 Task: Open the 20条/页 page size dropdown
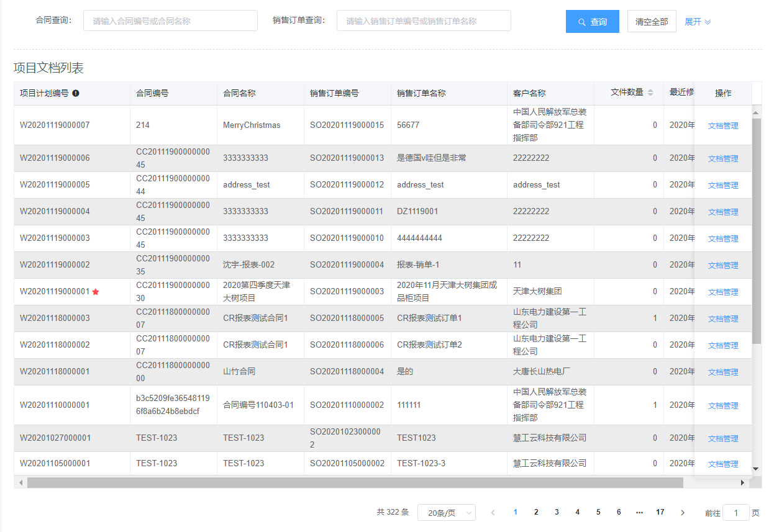pos(447,513)
